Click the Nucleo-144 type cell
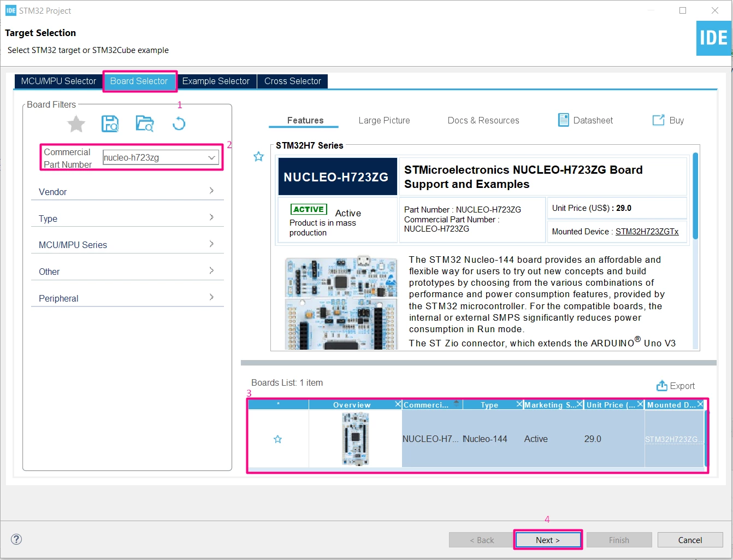 493,439
